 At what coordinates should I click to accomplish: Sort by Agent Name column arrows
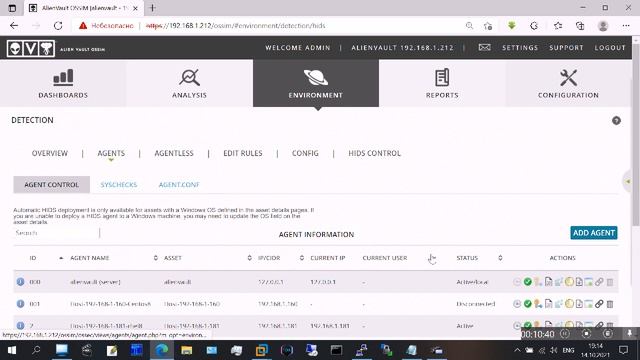(x=156, y=258)
